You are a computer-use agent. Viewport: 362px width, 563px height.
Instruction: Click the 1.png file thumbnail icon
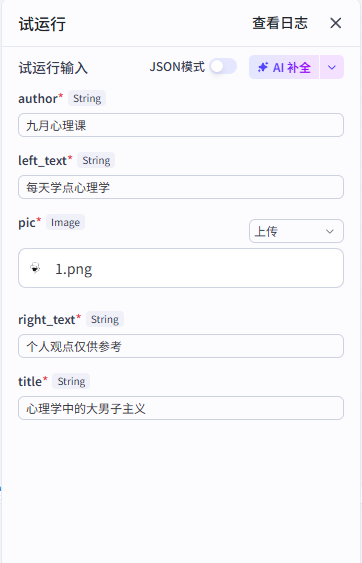point(35,268)
